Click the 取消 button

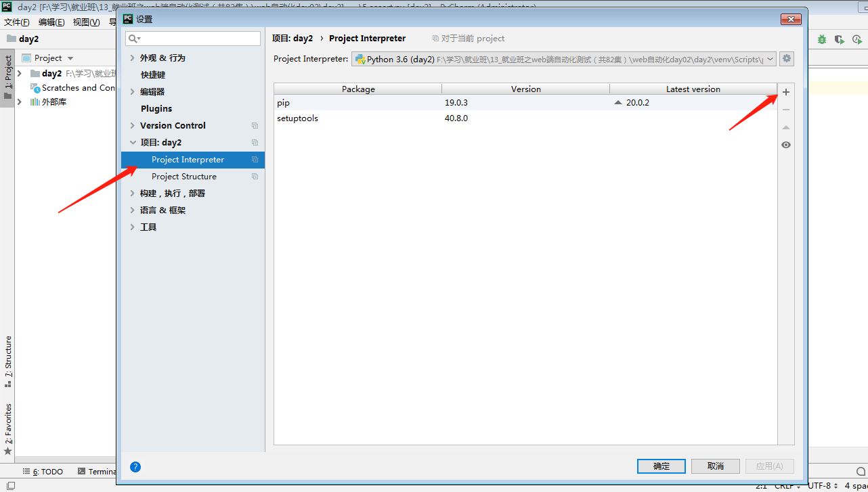tap(715, 466)
